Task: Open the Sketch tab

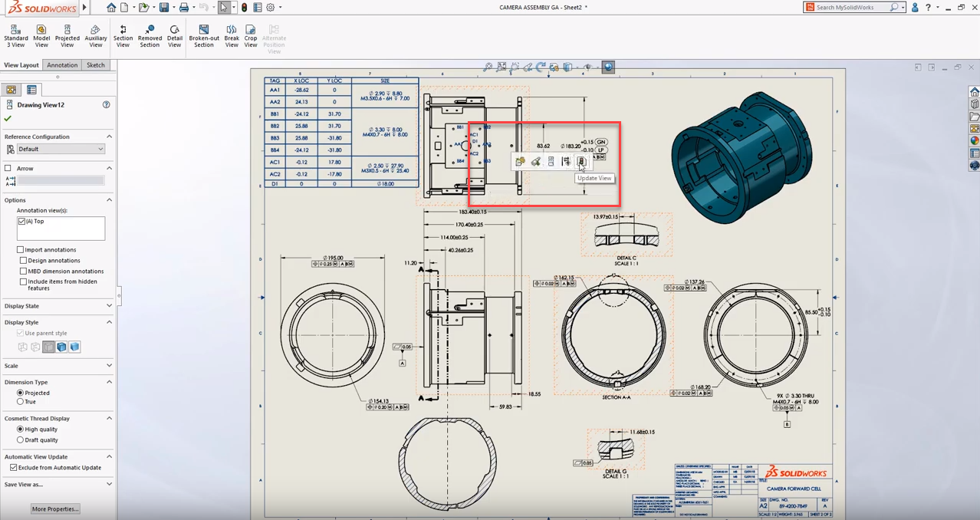Action: [96, 65]
